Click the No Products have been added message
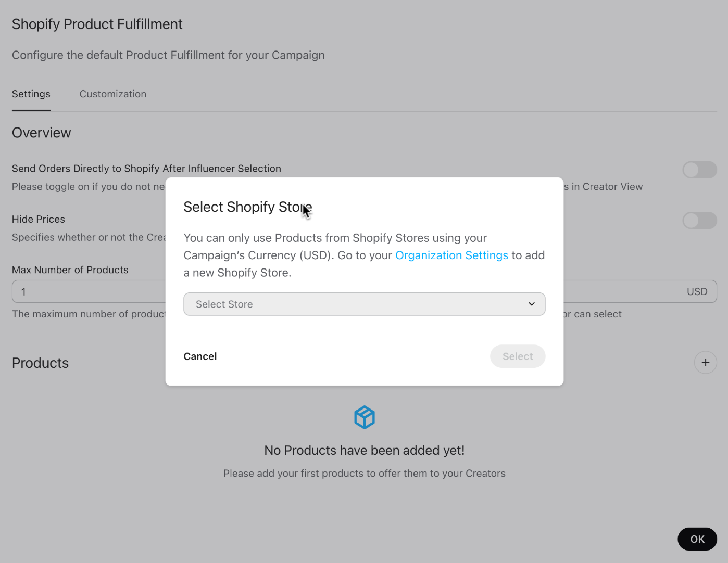The height and width of the screenshot is (563, 728). [x=365, y=451]
